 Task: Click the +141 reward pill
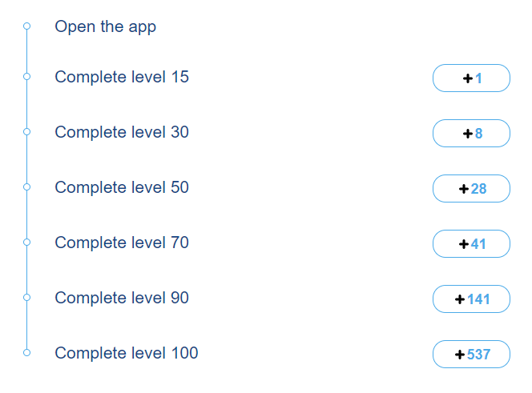pos(471,299)
